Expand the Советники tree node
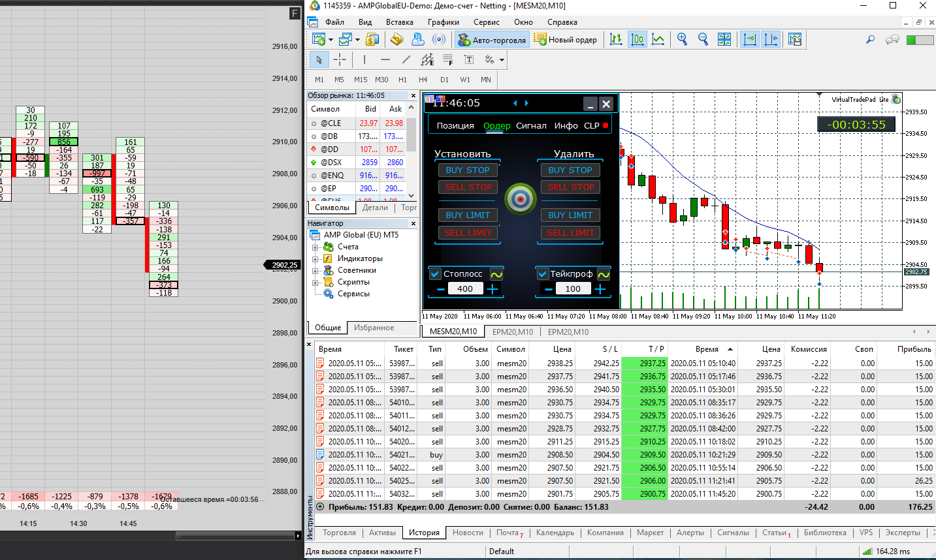Viewport: 936px width, 560px height. [x=315, y=271]
